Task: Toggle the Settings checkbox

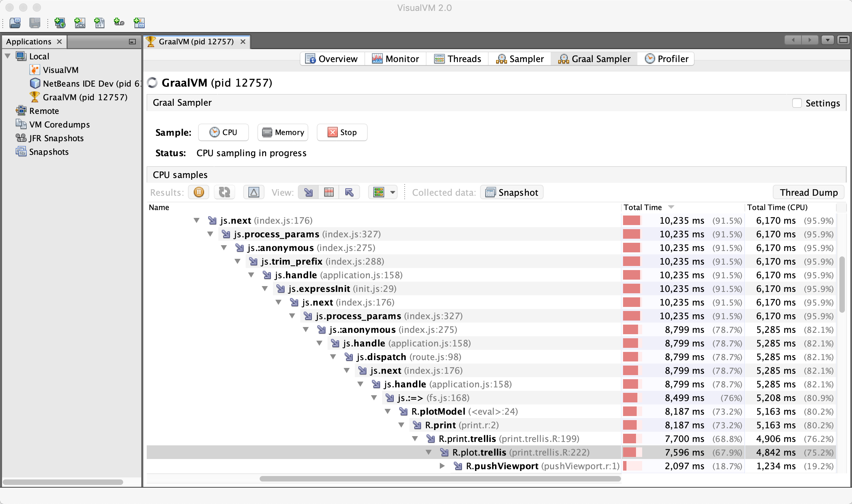Action: click(x=796, y=103)
